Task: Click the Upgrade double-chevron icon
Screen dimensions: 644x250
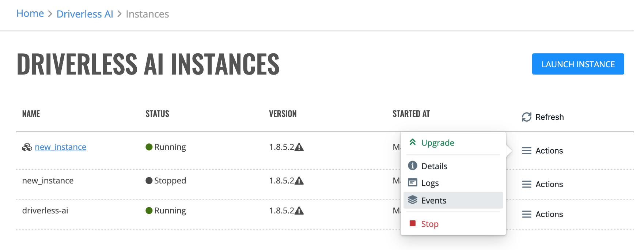Action: click(413, 142)
